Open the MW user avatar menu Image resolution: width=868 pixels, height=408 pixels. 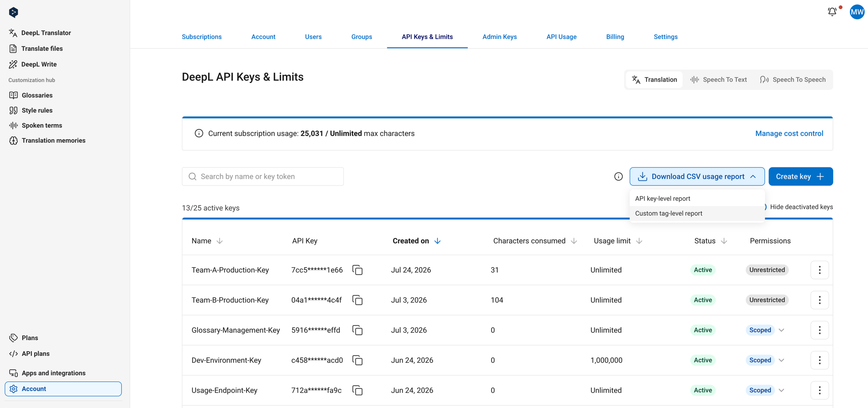click(857, 12)
